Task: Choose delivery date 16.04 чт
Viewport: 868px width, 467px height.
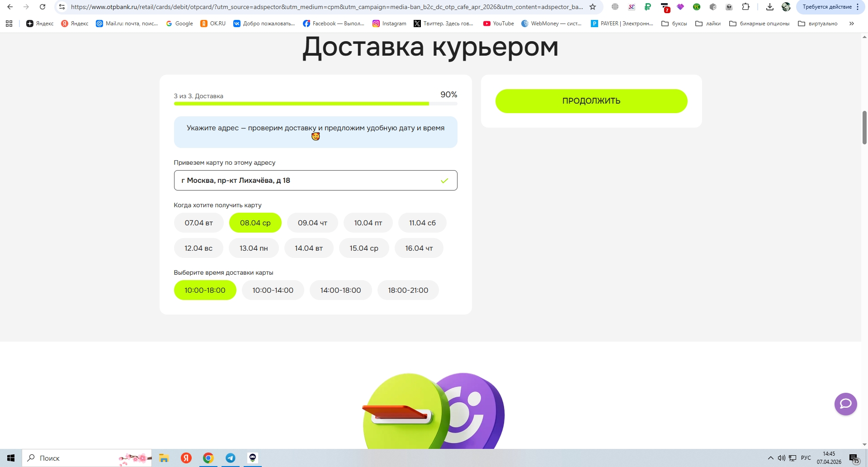Action: [x=419, y=248]
